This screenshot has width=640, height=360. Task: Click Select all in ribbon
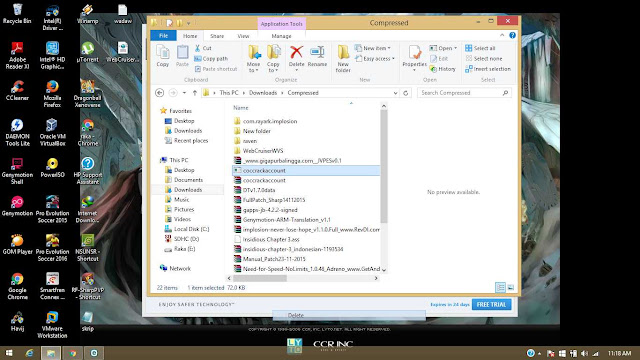point(480,48)
